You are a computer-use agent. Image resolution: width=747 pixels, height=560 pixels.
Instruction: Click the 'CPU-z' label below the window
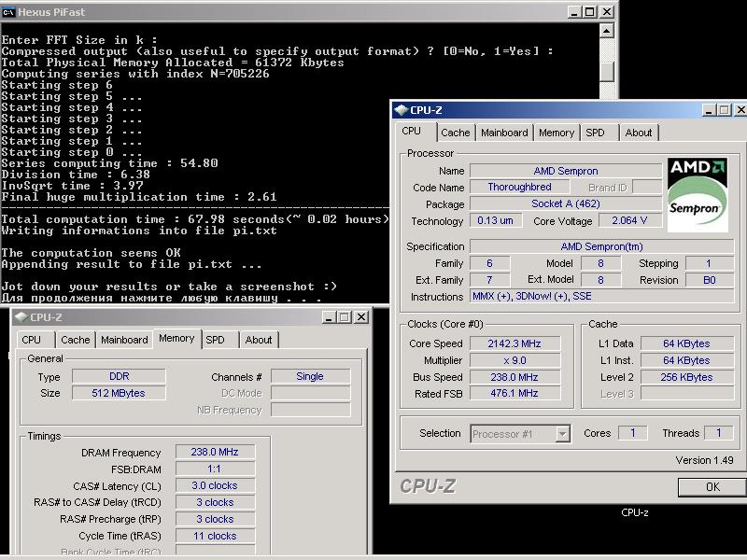(635, 512)
